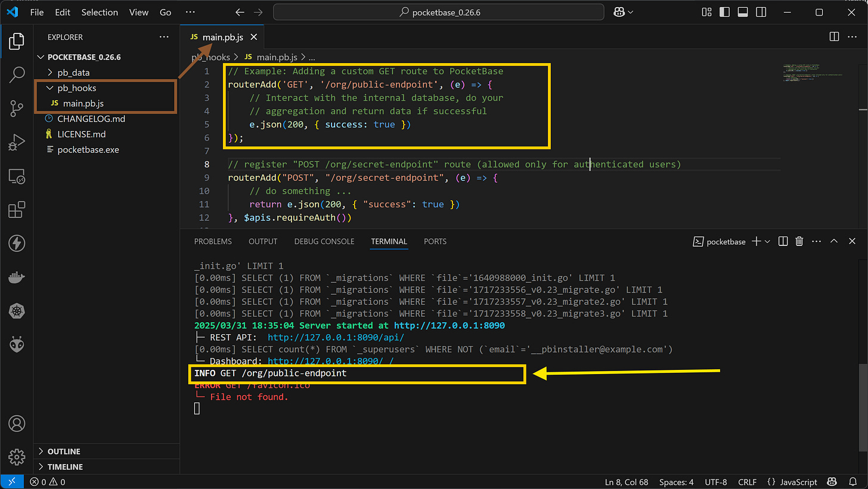
Task: Open main.pb.js in the file tree
Action: click(x=83, y=103)
